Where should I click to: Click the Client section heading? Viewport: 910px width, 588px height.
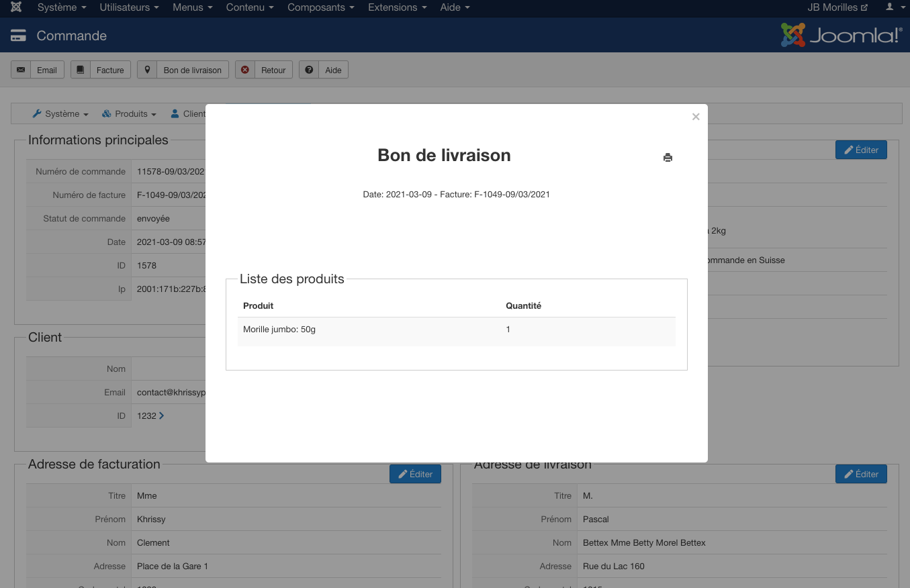click(x=45, y=337)
